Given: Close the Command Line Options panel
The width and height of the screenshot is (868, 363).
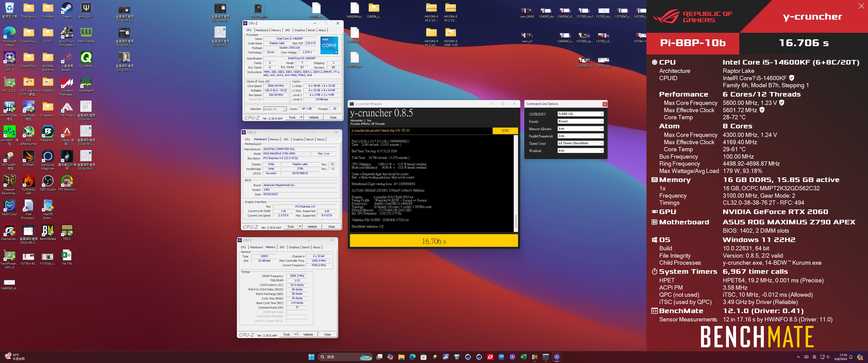Looking at the screenshot, I should point(605,104).
